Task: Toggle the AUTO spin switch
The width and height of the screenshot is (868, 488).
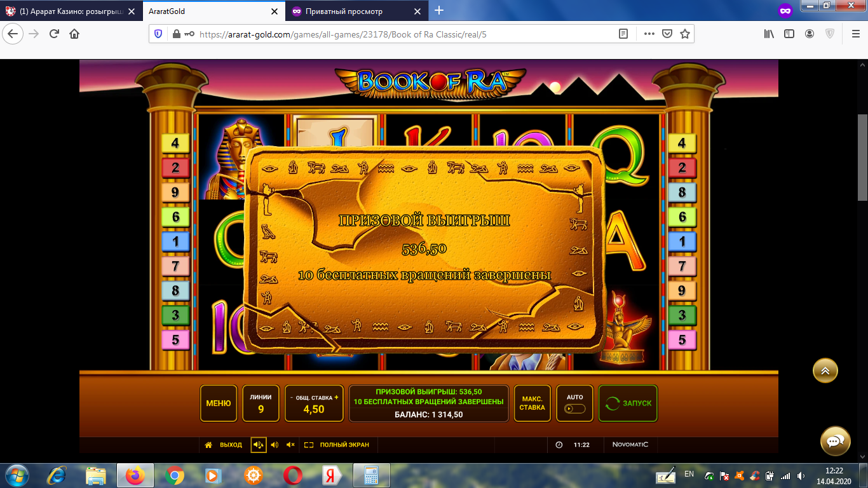Action: [x=574, y=409]
